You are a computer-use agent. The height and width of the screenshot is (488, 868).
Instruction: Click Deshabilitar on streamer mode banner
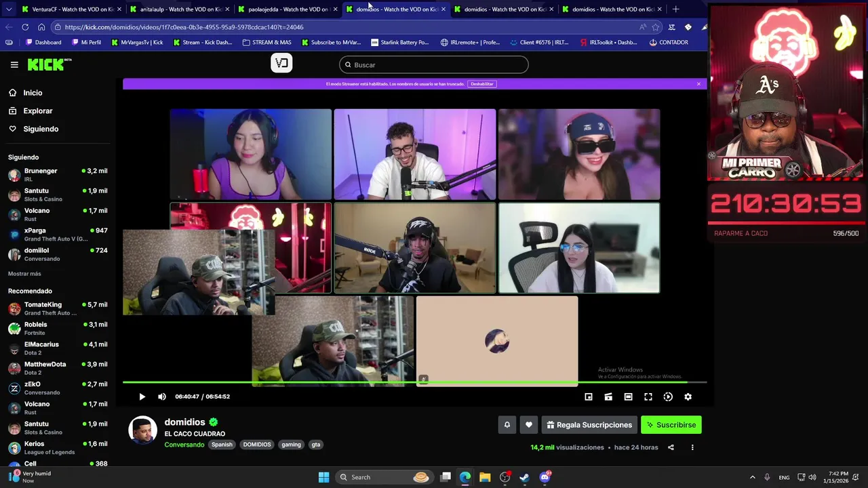pos(482,84)
